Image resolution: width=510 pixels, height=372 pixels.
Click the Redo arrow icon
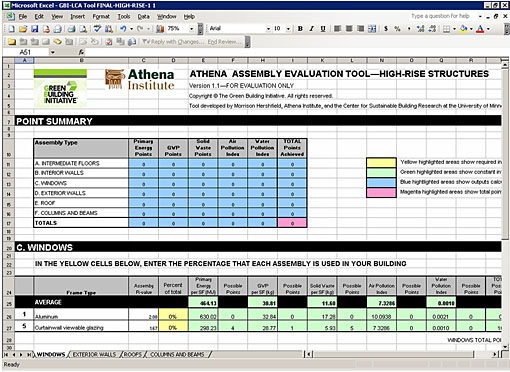140,29
